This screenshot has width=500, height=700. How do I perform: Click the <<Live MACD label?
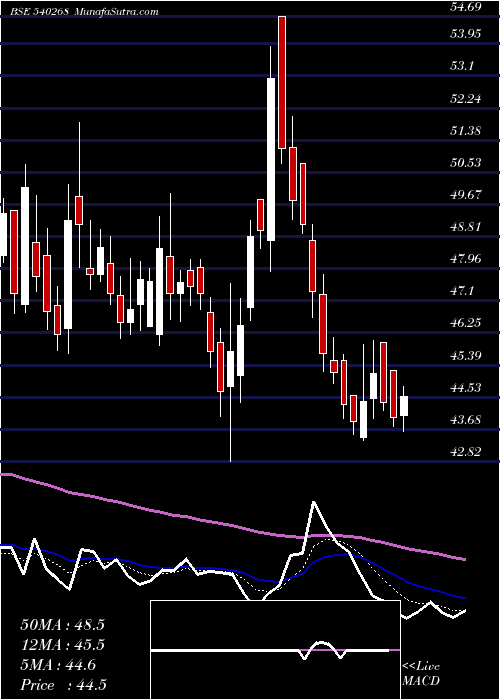tap(421, 674)
